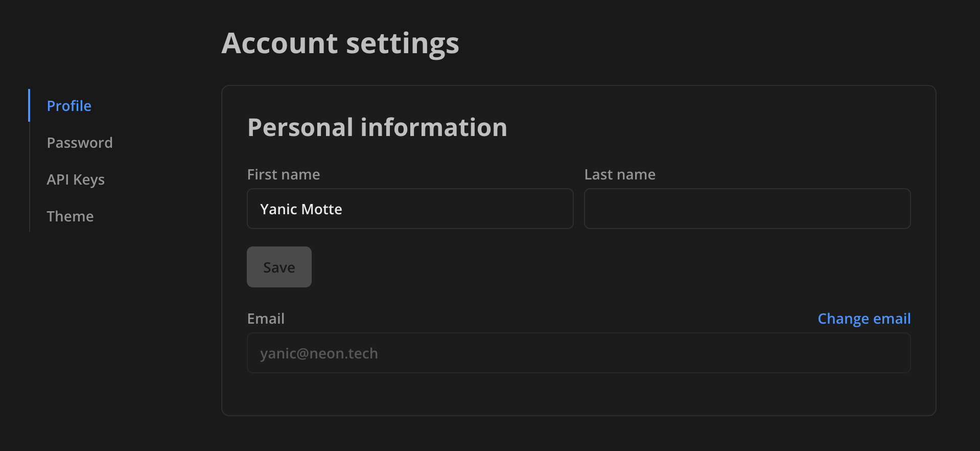The width and height of the screenshot is (980, 451).
Task: Open the Profile settings tab
Action: click(x=69, y=106)
